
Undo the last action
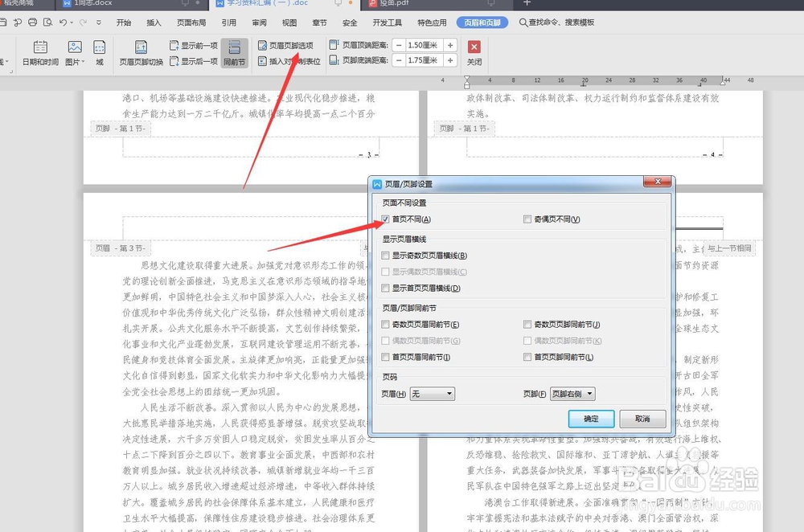pos(63,23)
